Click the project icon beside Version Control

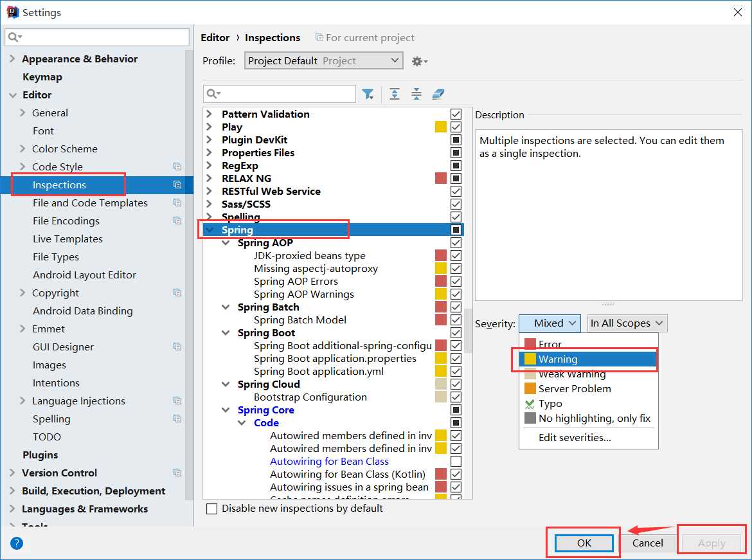click(177, 473)
